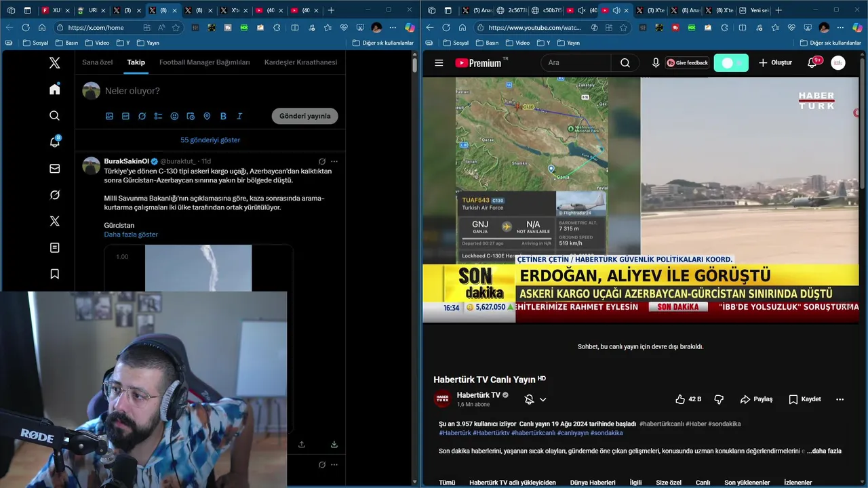Expand post with Daha fazla göster
The width and height of the screenshot is (868, 488).
coord(131,235)
